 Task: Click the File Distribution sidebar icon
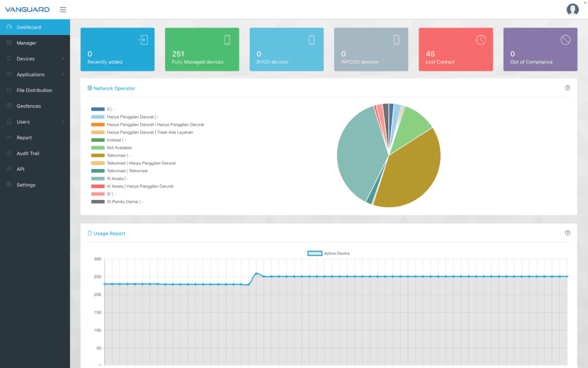click(x=9, y=90)
